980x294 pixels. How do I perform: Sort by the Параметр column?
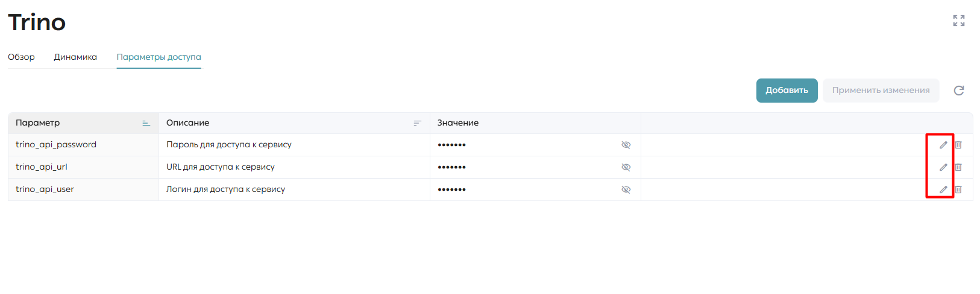pyautogui.click(x=146, y=123)
